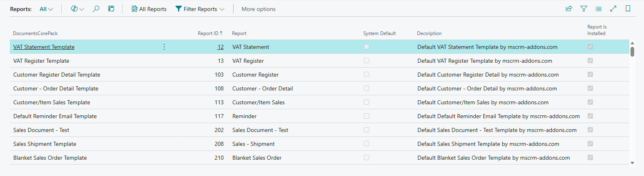The image size is (644, 176).
Task: Open All Reports action
Action: click(x=149, y=9)
